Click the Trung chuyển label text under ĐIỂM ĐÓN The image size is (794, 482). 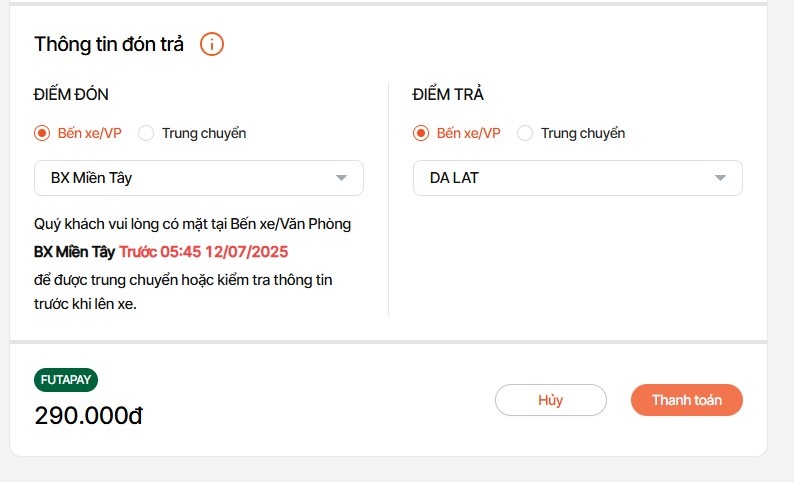tap(204, 133)
